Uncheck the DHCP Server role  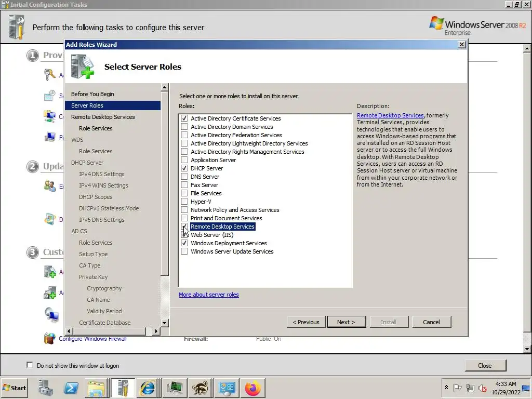pyautogui.click(x=184, y=168)
